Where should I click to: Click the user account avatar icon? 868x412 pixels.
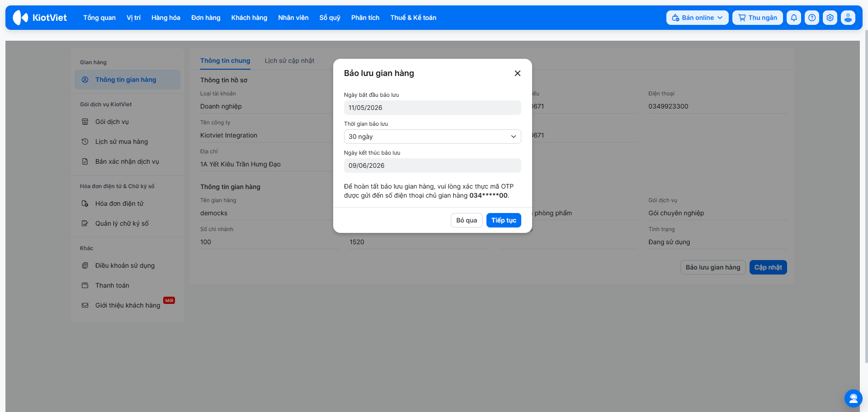point(848,18)
